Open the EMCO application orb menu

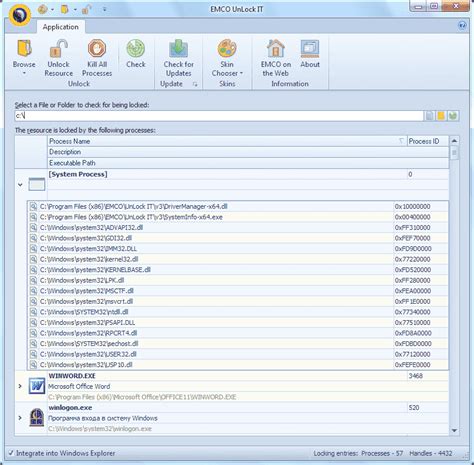click(x=20, y=15)
